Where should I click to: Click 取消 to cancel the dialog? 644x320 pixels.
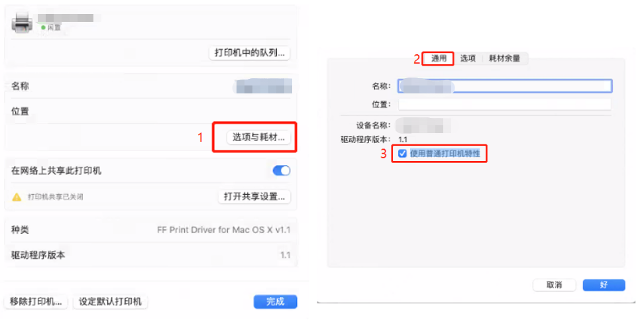554,285
